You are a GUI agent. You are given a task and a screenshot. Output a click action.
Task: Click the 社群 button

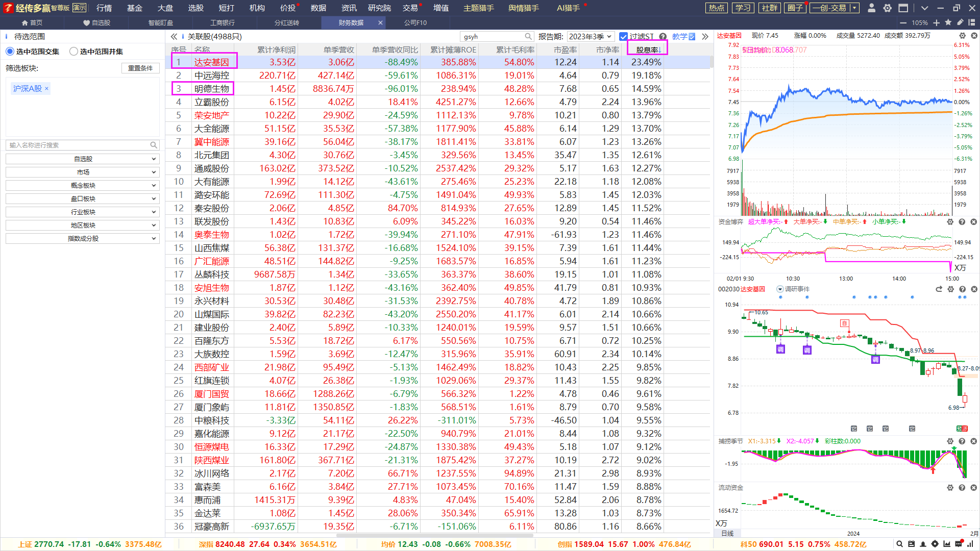pyautogui.click(x=770, y=8)
